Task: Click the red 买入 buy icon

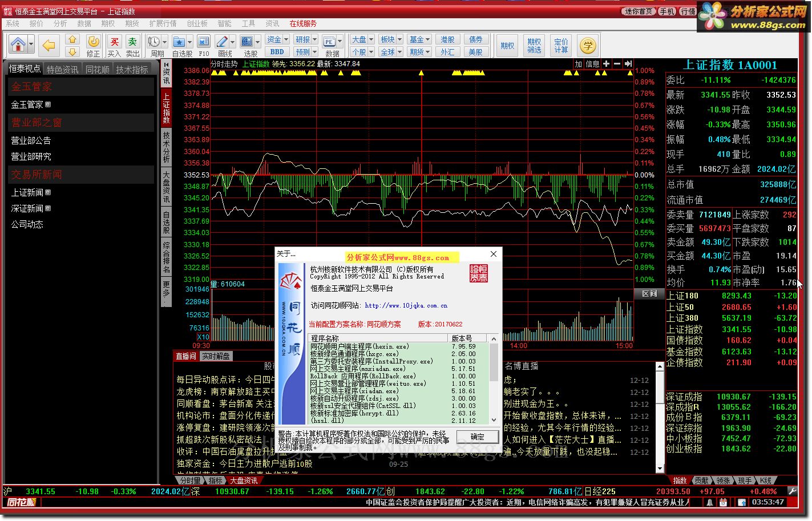Action: [115, 42]
